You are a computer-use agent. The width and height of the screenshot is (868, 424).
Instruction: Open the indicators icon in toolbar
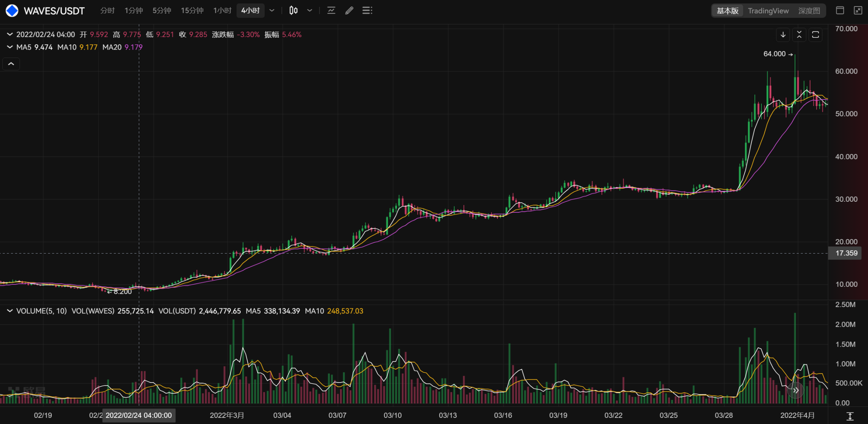point(331,11)
